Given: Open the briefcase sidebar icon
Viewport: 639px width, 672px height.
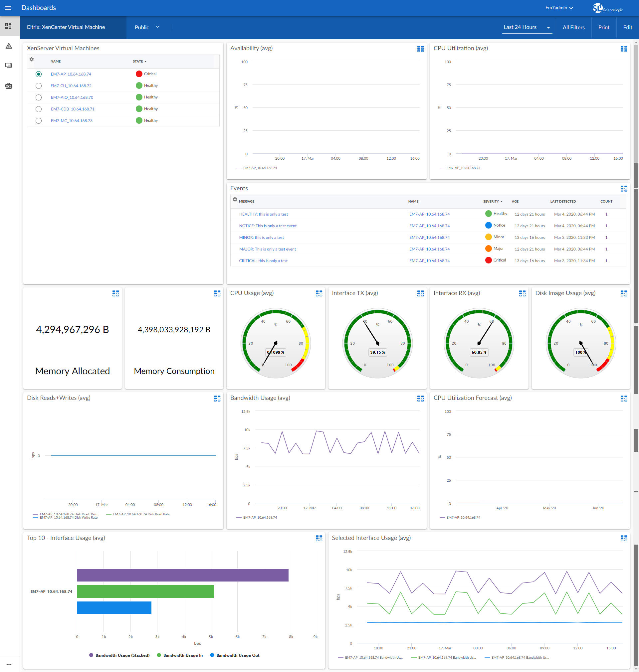Looking at the screenshot, I should point(9,86).
